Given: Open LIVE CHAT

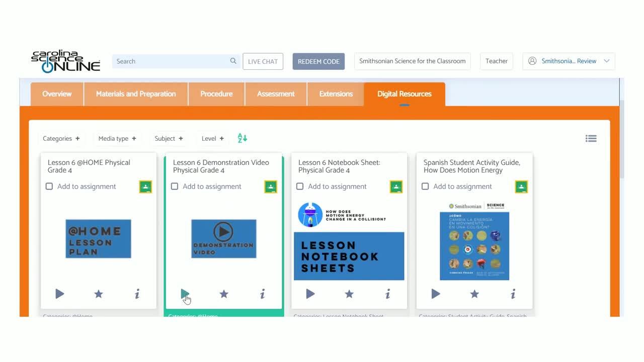Looking at the screenshot, I should 263,61.
